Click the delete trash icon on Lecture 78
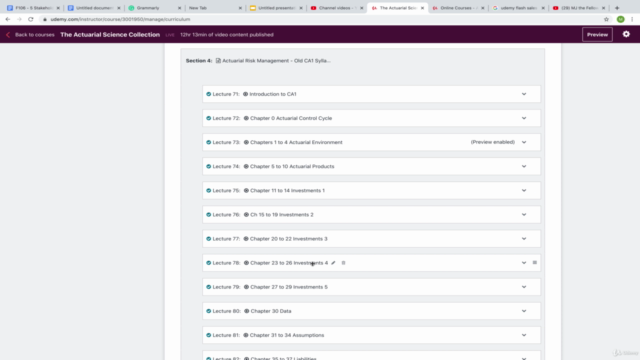Image resolution: width=640 pixels, height=360 pixels. (343, 263)
